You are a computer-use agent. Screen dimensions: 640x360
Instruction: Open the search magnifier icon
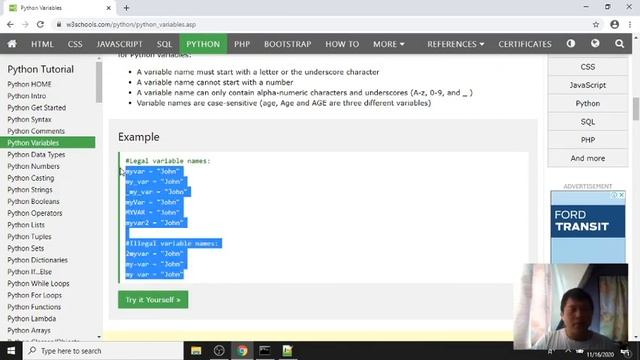point(619,44)
